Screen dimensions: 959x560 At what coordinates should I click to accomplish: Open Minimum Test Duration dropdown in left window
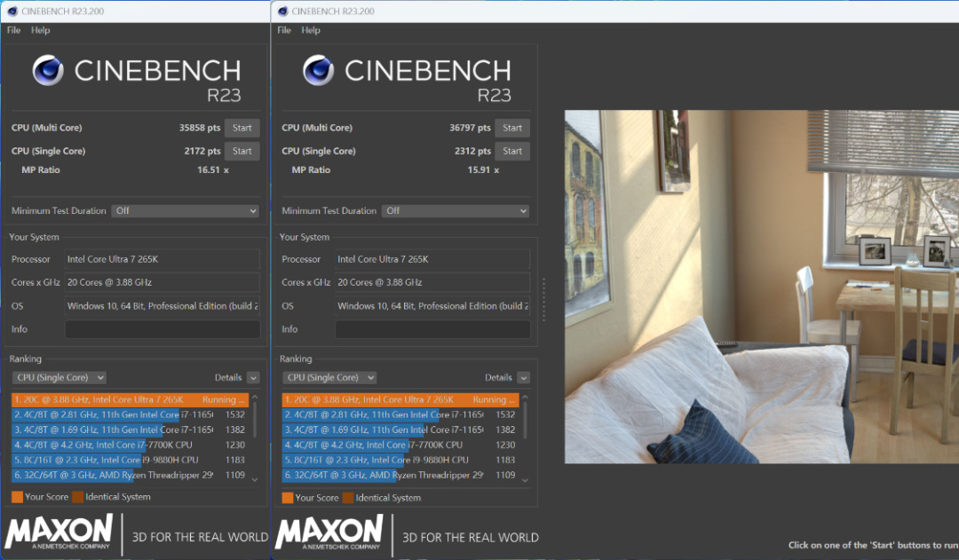tap(186, 211)
